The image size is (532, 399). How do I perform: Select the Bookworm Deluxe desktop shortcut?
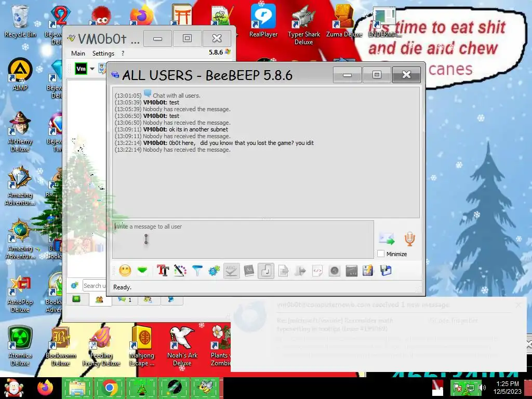pos(61,346)
